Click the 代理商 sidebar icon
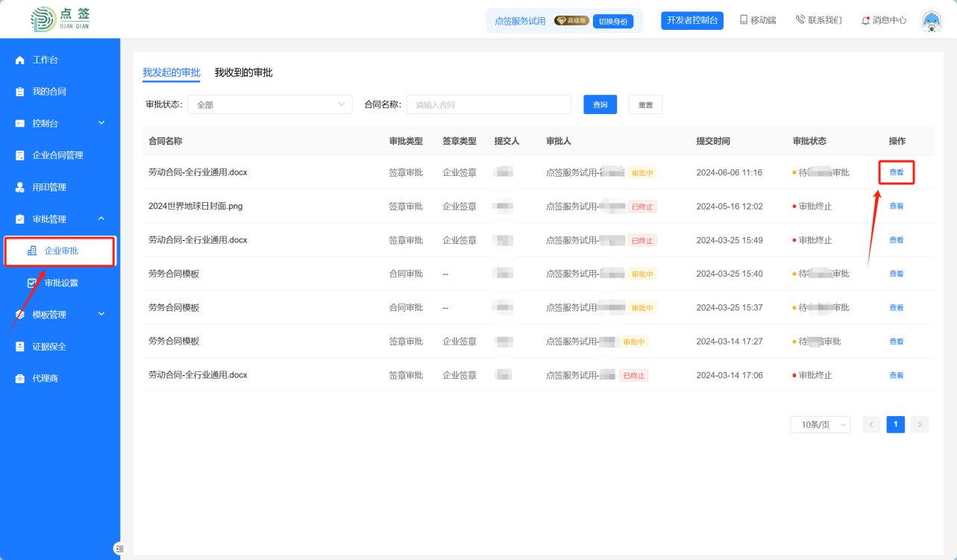Viewport: 957px width, 560px height. [20, 378]
